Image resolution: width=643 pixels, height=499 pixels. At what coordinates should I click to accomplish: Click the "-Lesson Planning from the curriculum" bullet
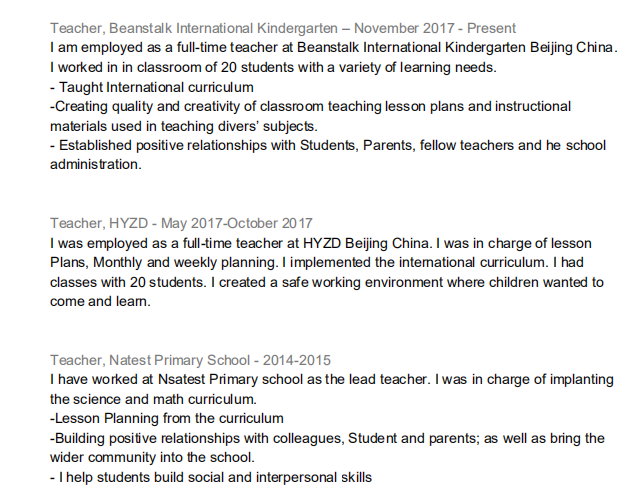coord(167,418)
